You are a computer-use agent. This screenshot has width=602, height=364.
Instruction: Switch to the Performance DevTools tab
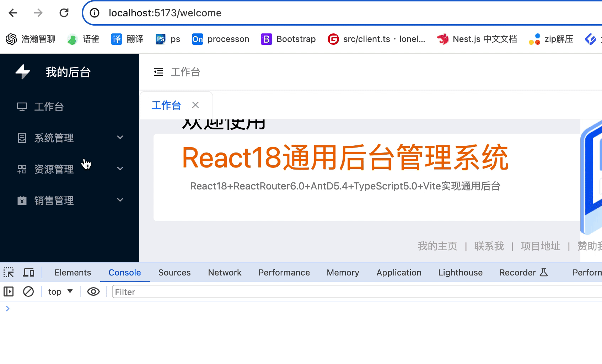tap(284, 273)
